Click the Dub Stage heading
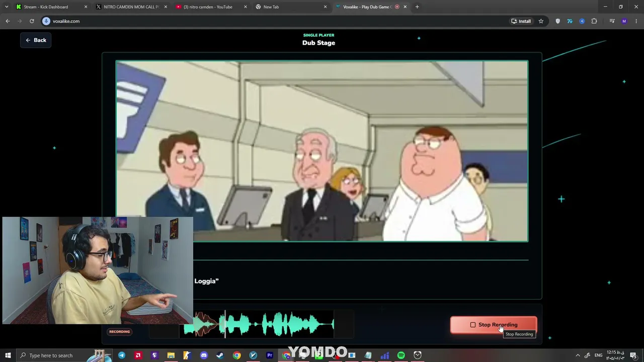Image resolution: width=644 pixels, height=362 pixels. [318, 43]
